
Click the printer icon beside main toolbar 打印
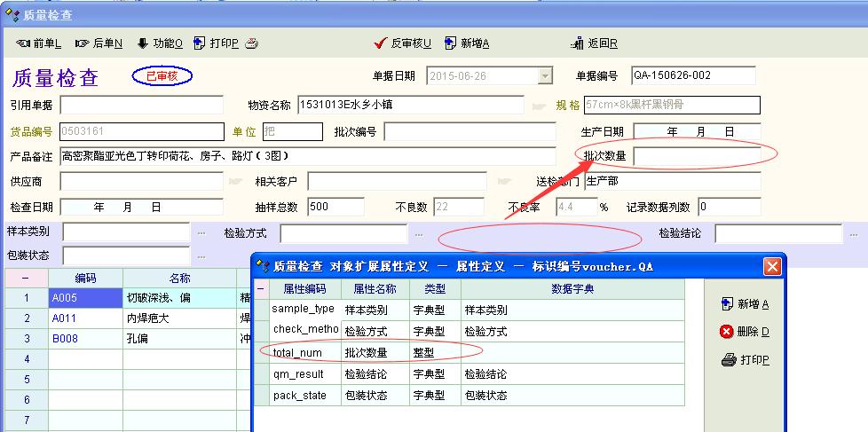click(251, 43)
